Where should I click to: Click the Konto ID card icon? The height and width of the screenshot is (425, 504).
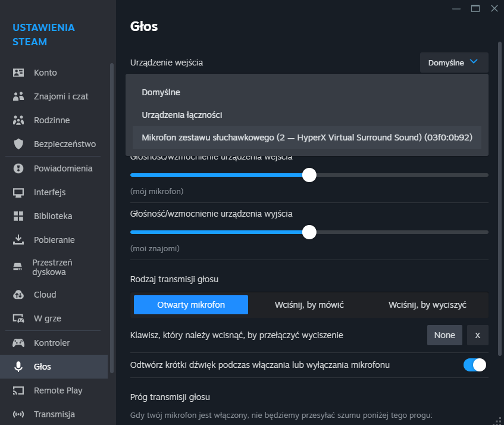[x=18, y=73]
